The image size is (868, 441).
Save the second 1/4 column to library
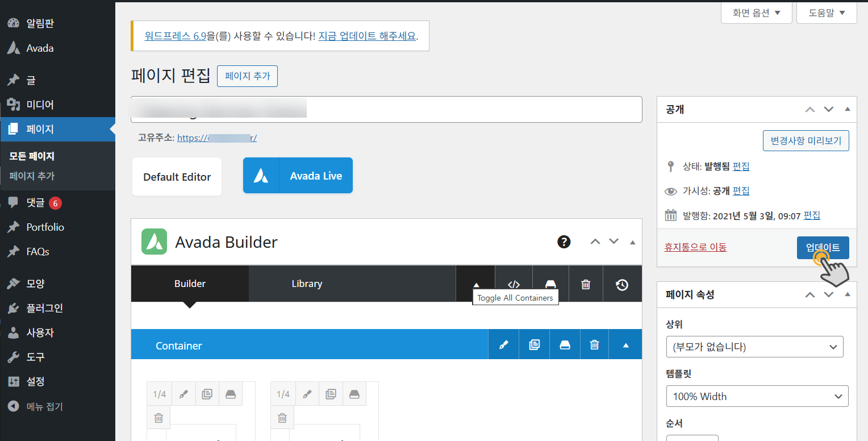(354, 394)
